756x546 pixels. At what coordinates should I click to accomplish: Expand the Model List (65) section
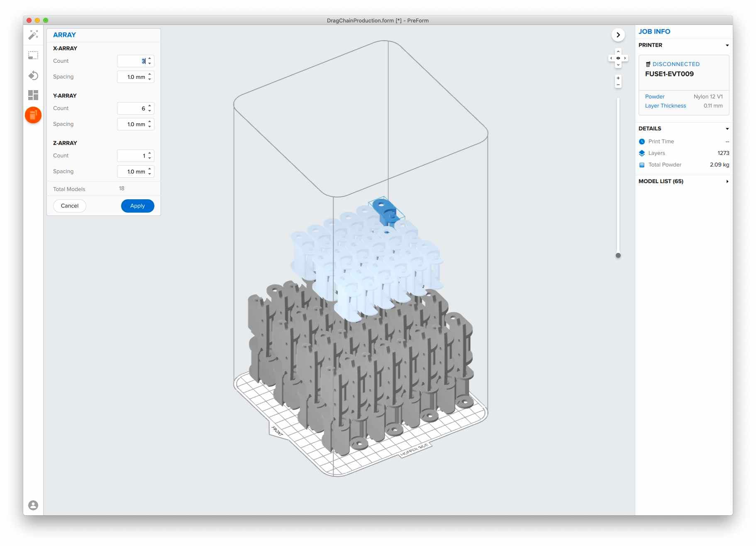tap(727, 181)
